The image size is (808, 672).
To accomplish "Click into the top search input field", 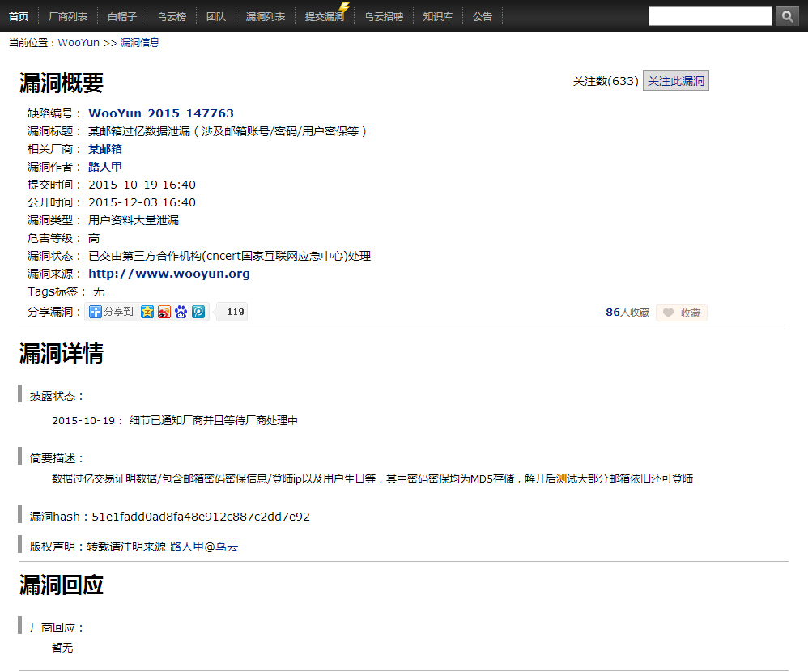I will (710, 16).
